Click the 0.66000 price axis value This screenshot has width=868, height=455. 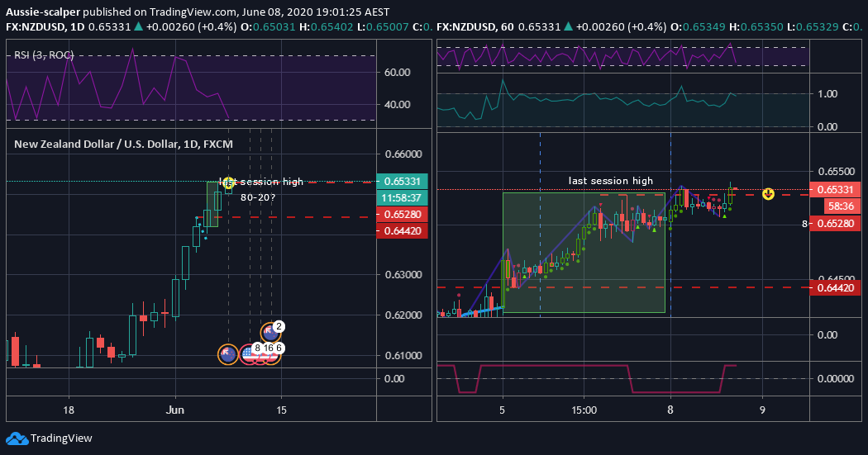coord(403,154)
